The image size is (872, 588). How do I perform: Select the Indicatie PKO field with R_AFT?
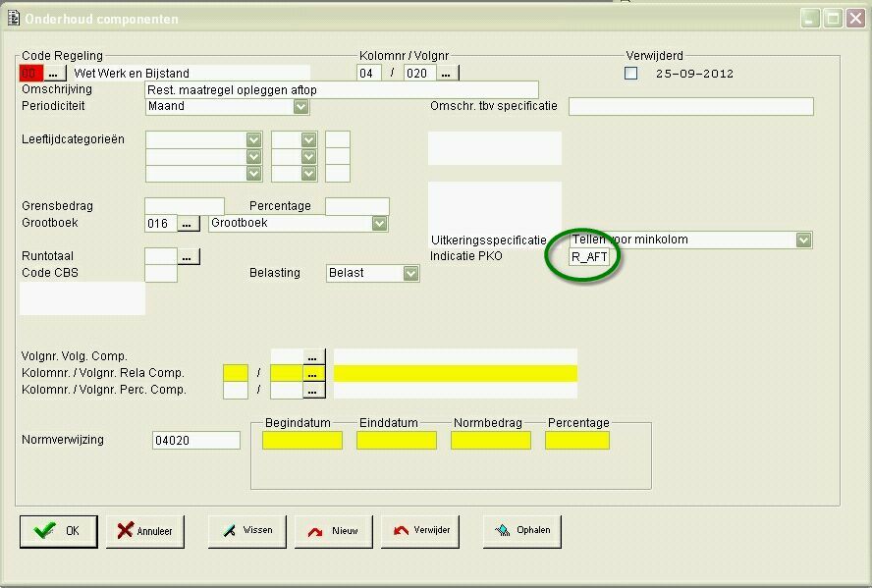click(589, 257)
